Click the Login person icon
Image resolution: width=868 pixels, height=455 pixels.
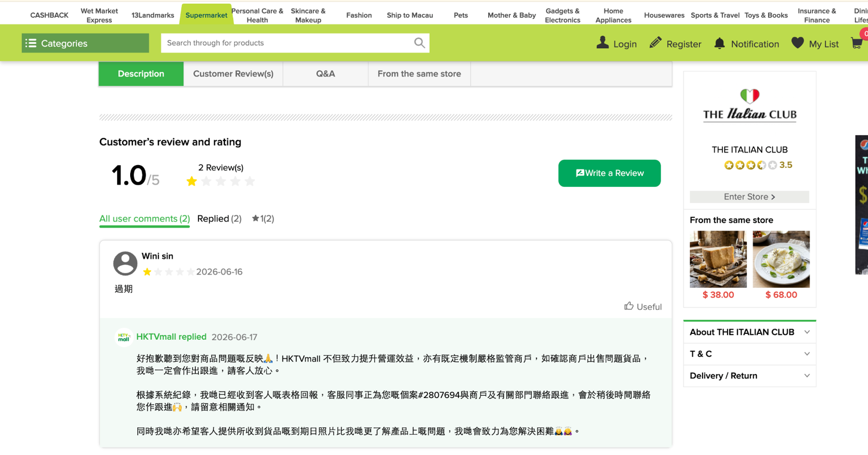point(602,43)
